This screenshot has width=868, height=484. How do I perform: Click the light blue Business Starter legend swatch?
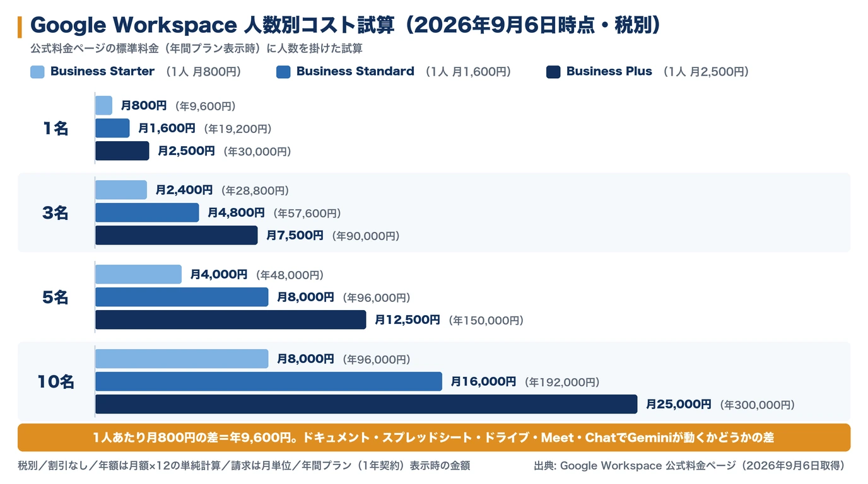pyautogui.click(x=37, y=72)
